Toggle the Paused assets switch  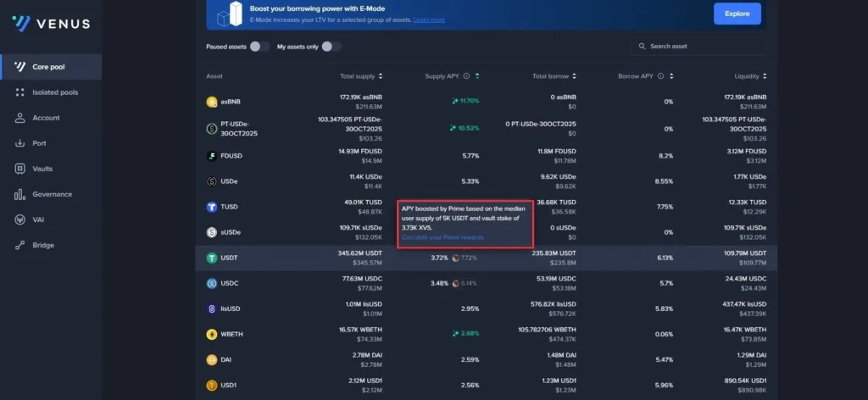click(259, 47)
